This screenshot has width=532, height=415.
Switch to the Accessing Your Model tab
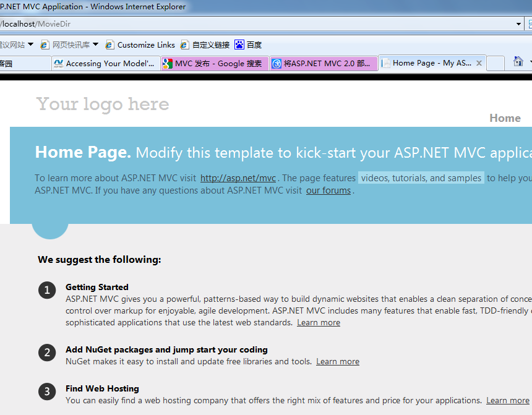tap(106, 64)
